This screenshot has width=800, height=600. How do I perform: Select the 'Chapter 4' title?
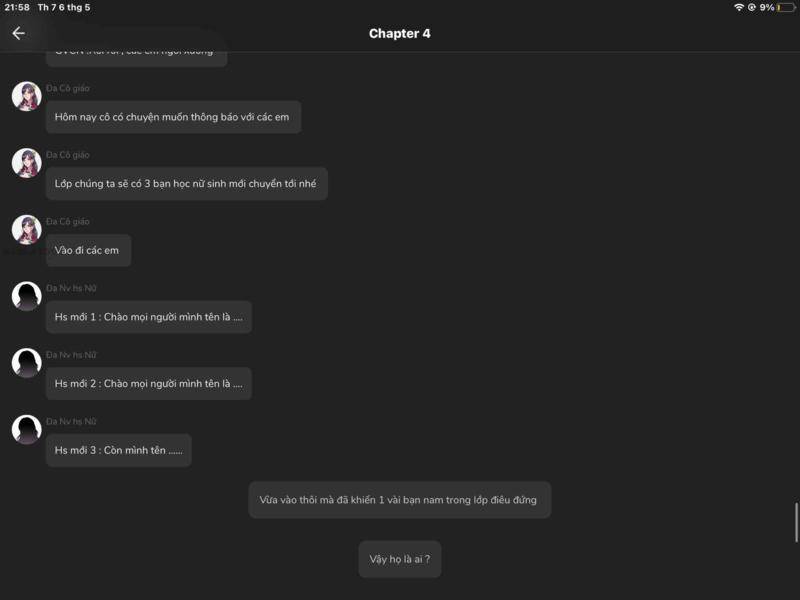pos(399,34)
